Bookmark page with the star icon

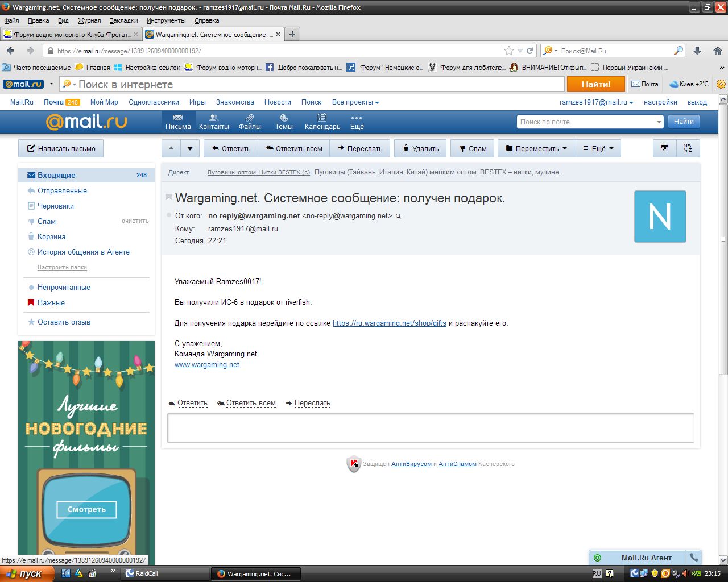[x=509, y=51]
